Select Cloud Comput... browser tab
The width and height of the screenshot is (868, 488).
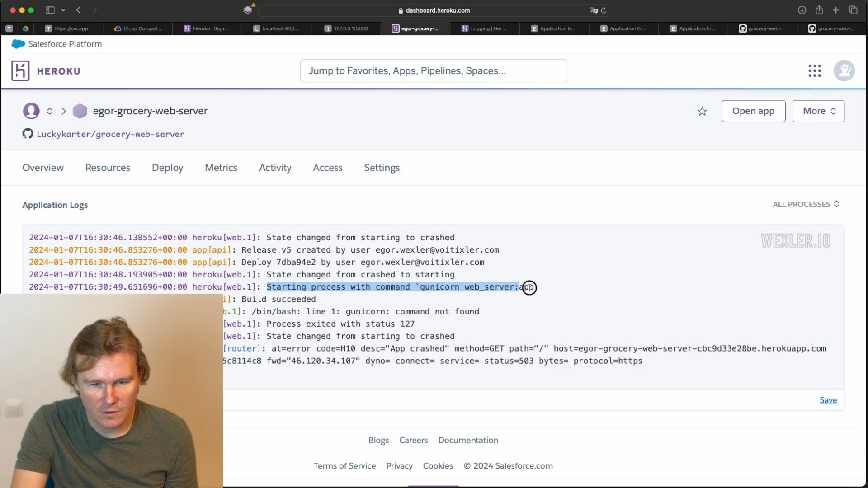[138, 28]
